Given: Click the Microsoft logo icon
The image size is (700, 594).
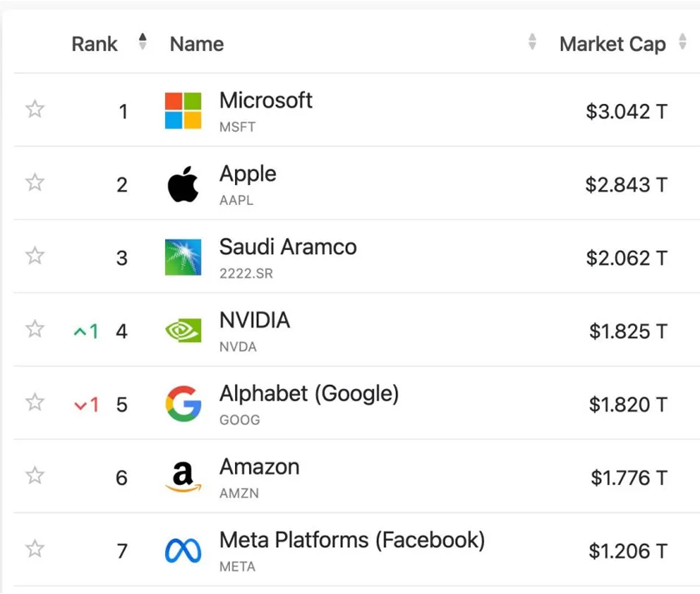Looking at the screenshot, I should click(183, 111).
